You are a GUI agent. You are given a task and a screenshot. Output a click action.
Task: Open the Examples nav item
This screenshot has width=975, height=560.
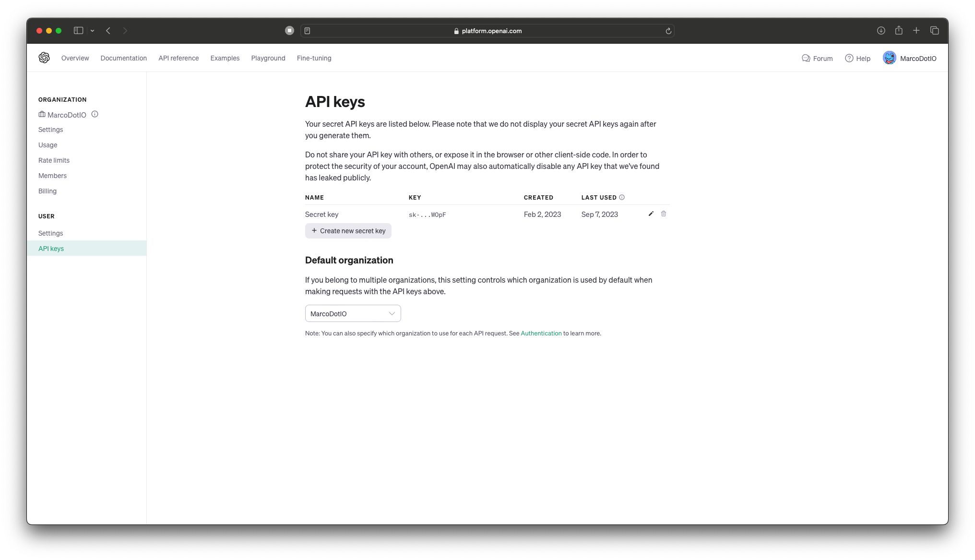225,58
